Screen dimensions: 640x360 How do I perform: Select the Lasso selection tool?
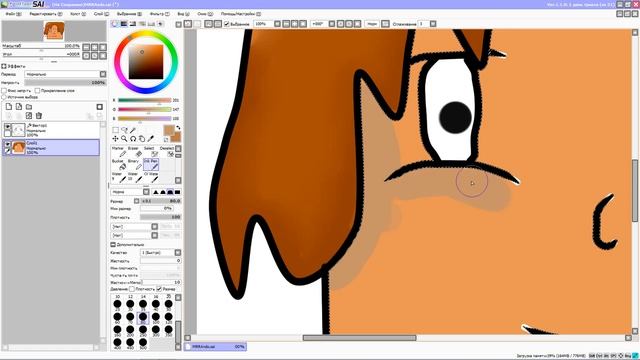124,130
